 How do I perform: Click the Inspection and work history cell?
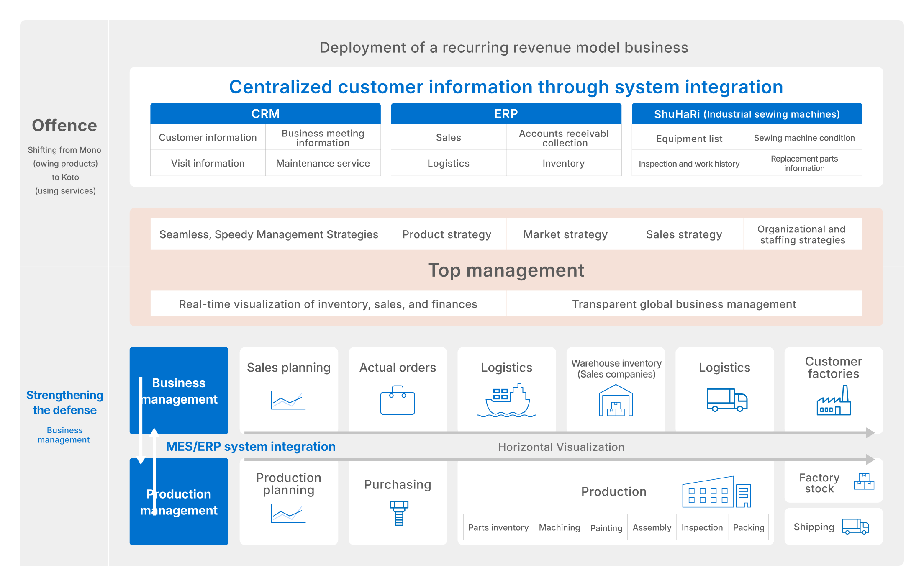coord(689,163)
